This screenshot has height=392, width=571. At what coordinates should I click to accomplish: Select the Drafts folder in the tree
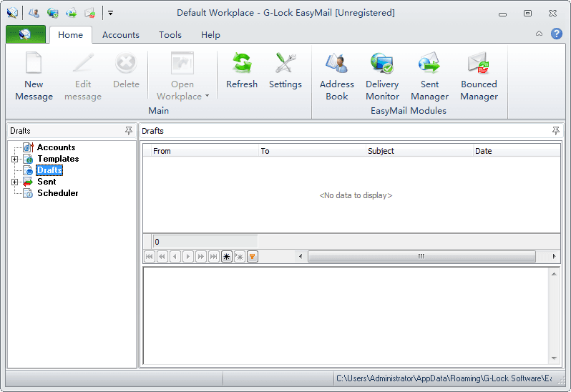coord(49,170)
